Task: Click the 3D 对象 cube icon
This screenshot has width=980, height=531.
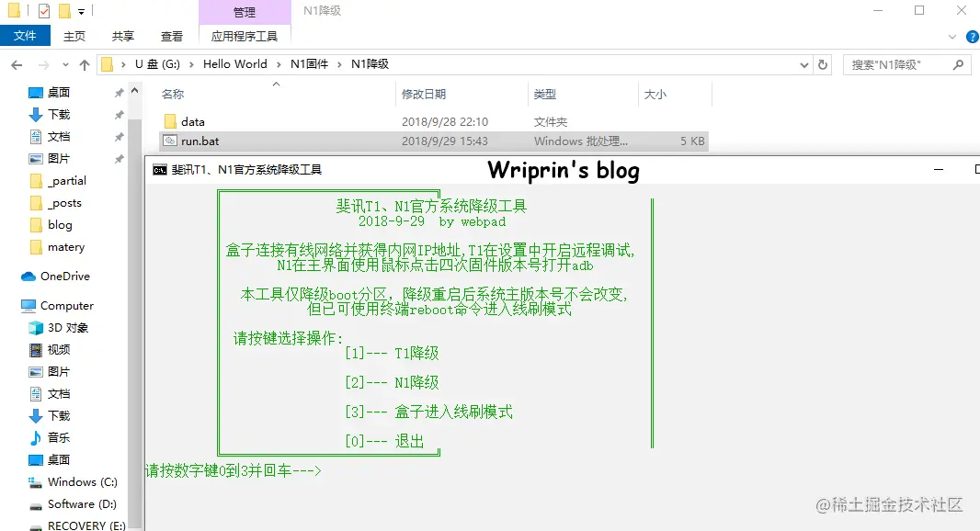Action: (x=36, y=328)
